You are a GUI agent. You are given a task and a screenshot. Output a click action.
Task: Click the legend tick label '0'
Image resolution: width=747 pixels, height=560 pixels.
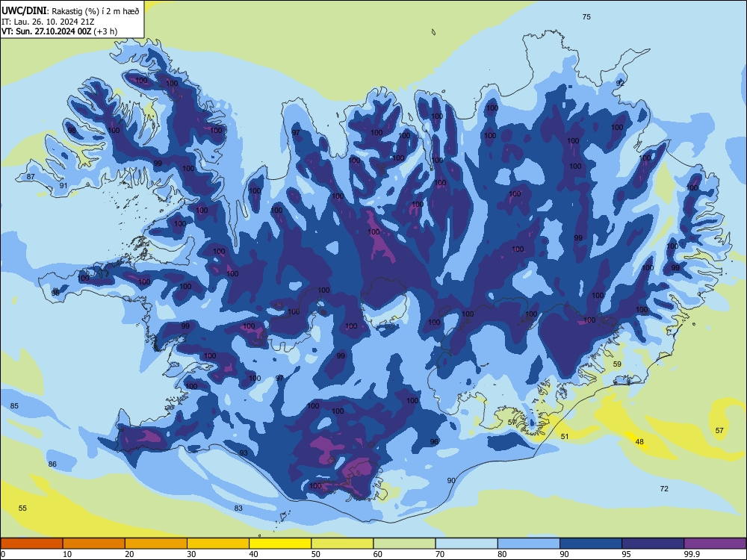3,554
